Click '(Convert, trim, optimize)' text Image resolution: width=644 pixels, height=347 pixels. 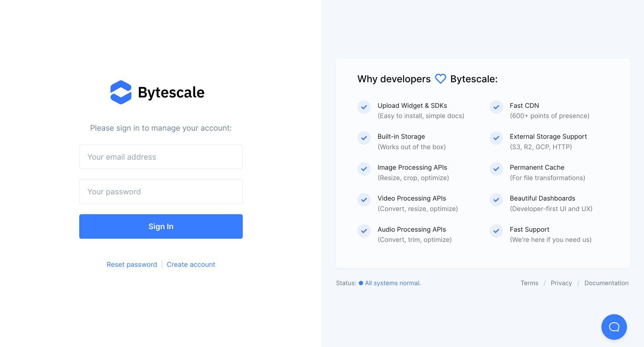[x=414, y=240]
